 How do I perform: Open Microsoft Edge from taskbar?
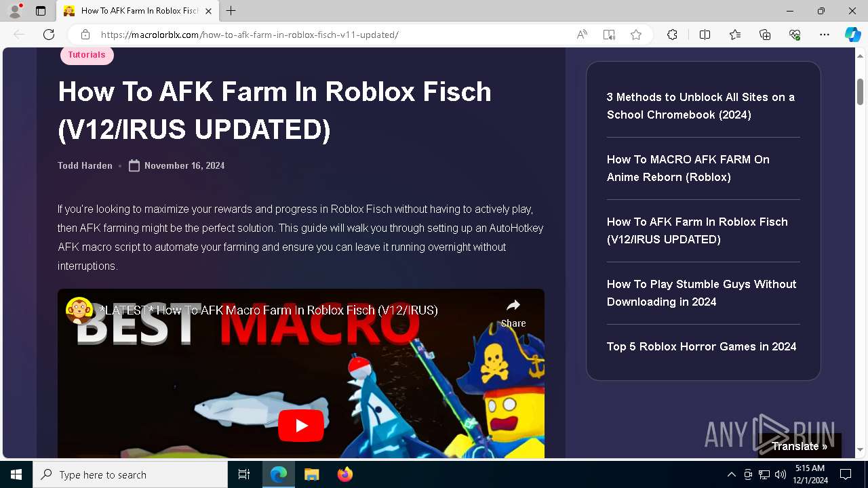click(279, 474)
